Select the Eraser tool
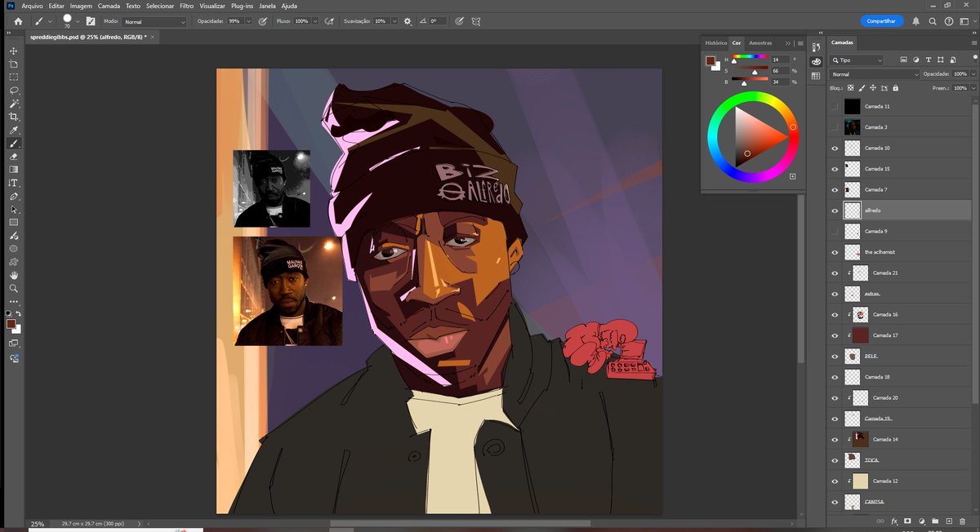Image resolution: width=980 pixels, height=532 pixels. [13, 156]
